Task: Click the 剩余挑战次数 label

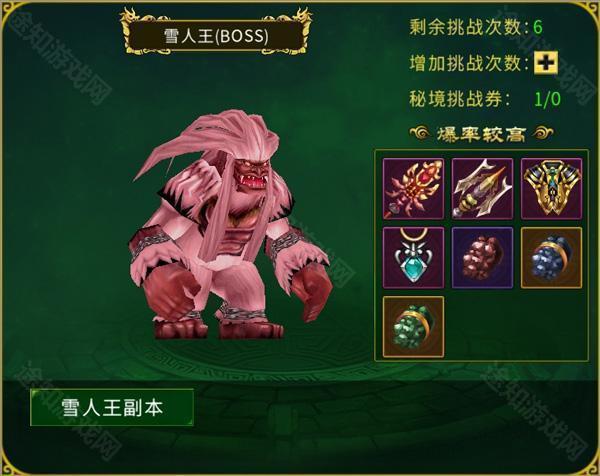Action: [x=466, y=27]
